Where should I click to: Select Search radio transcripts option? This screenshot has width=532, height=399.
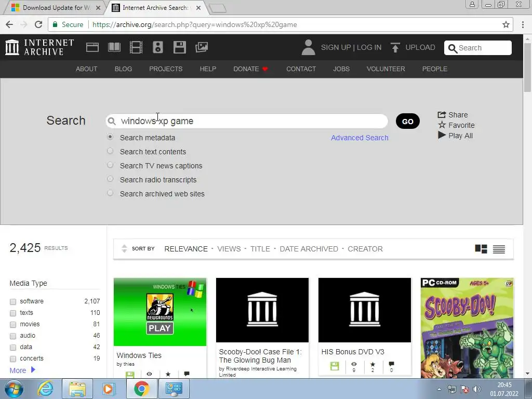tap(110, 179)
